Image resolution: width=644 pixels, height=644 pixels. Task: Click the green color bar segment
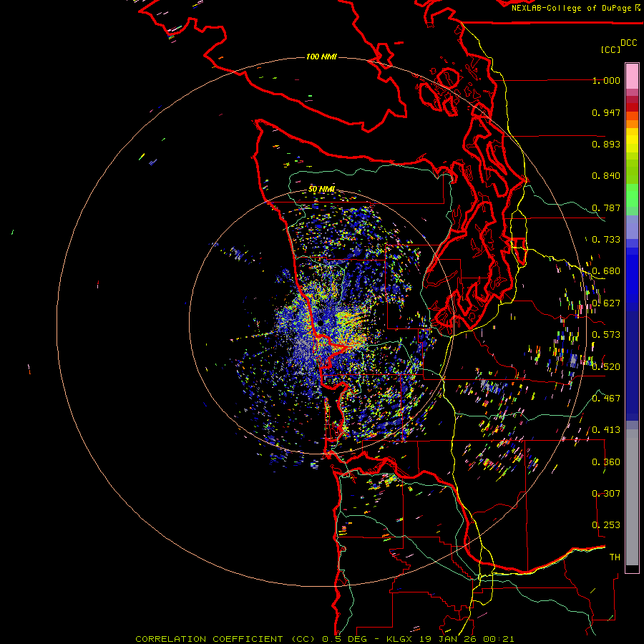click(632, 195)
